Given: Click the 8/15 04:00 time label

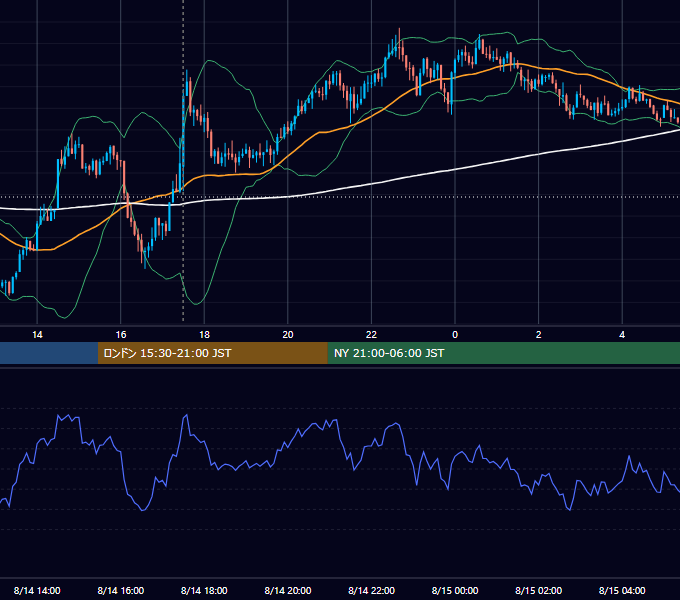Looking at the screenshot, I should coord(622,590).
